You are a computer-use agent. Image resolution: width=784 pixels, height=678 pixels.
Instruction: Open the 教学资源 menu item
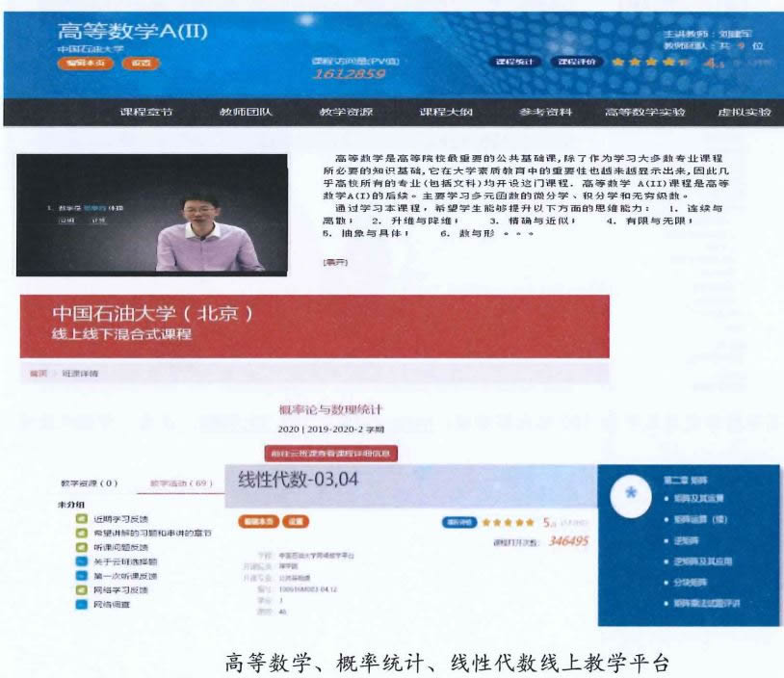tap(346, 112)
